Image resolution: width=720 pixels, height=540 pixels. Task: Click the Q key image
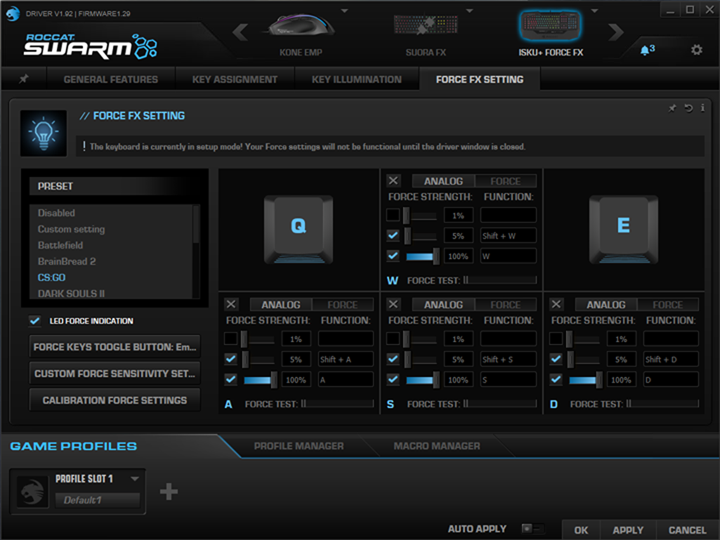click(298, 227)
